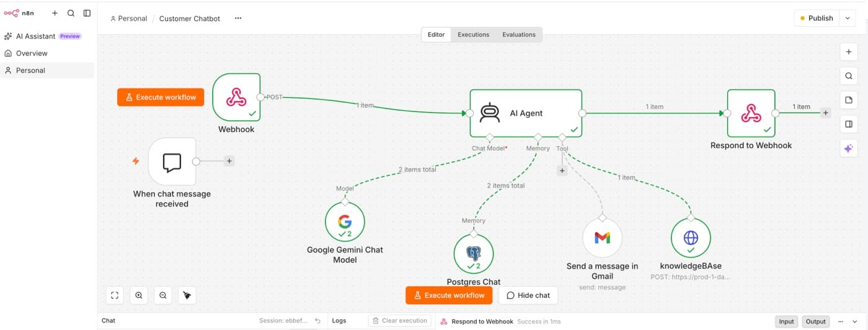
Task: Toggle focus panel icon on right toolbar
Action: pyautogui.click(x=849, y=124)
